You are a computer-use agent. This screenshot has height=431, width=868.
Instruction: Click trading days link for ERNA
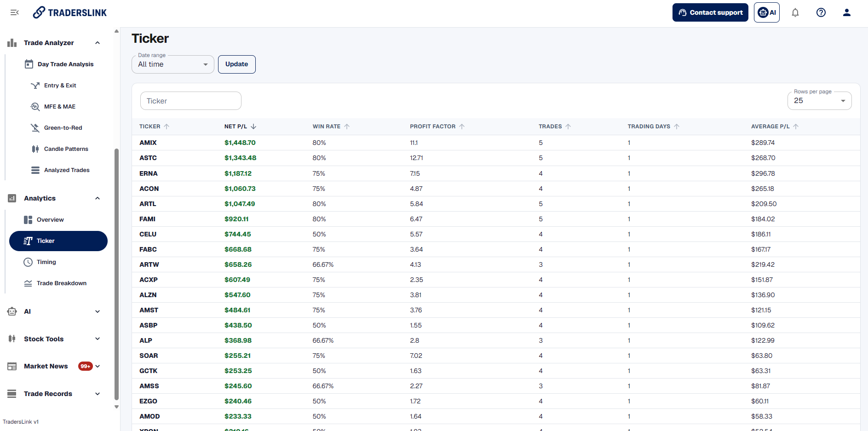click(x=629, y=174)
